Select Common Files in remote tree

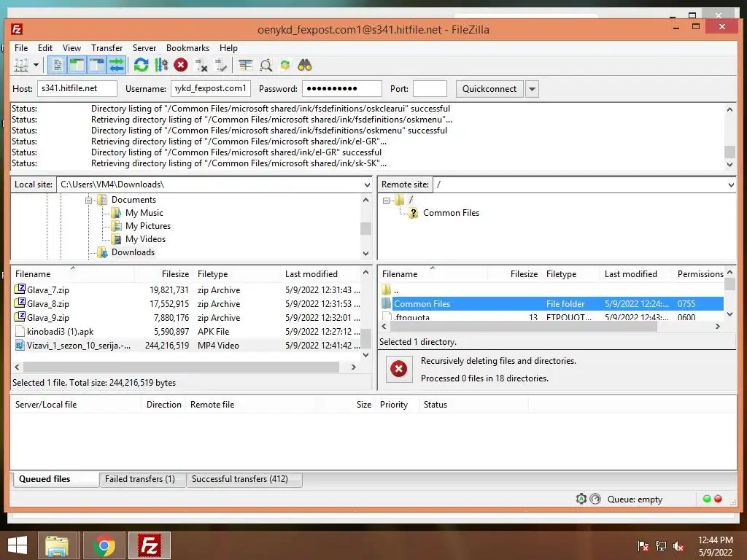(x=451, y=213)
